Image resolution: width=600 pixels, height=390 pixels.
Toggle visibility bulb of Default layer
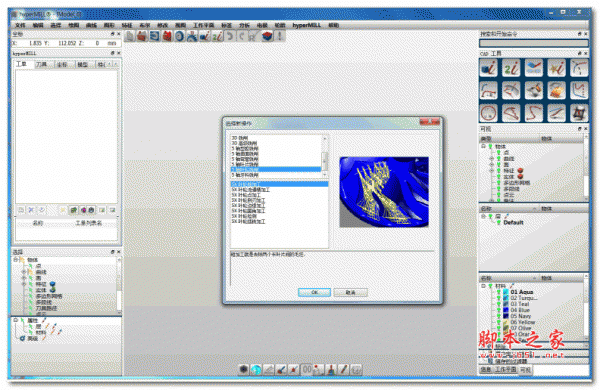[499, 222]
